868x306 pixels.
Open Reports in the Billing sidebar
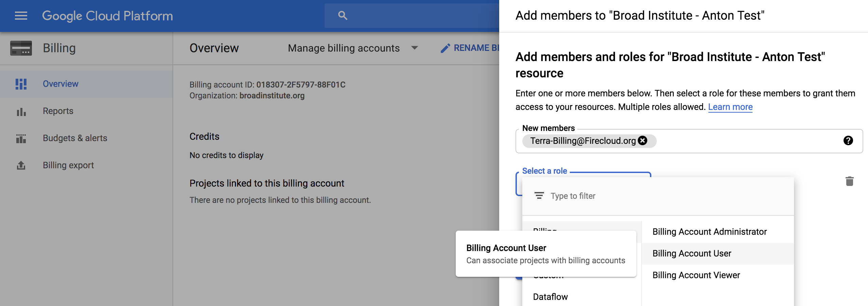pyautogui.click(x=86, y=111)
